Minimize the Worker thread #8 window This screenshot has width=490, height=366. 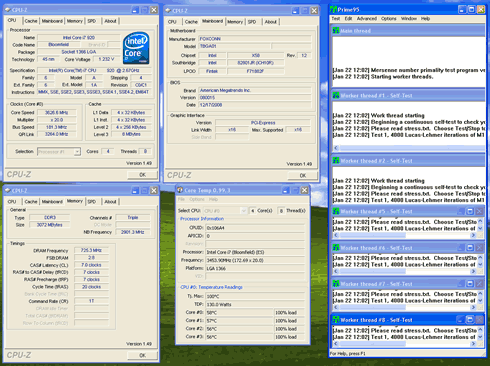click(461, 320)
